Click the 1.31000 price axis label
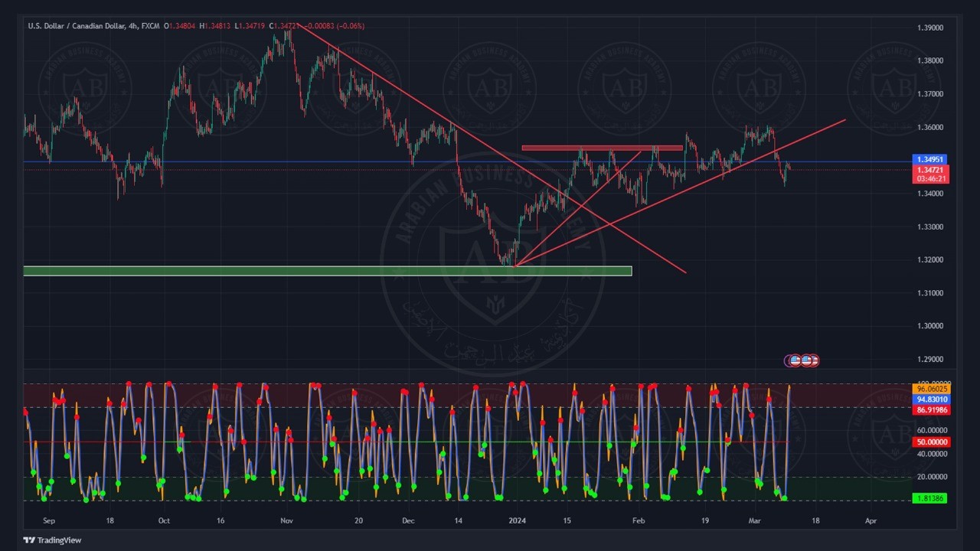Viewport: 980px width, 551px height. [x=929, y=293]
